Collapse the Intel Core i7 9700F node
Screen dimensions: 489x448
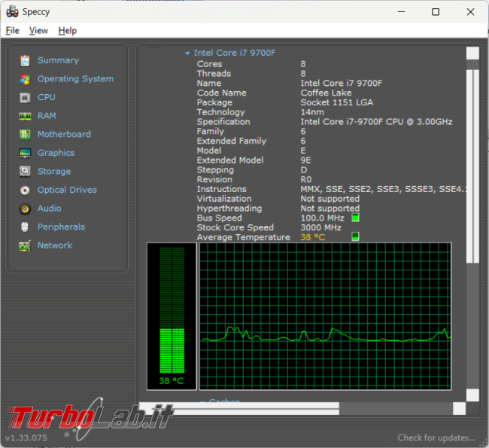coord(187,53)
